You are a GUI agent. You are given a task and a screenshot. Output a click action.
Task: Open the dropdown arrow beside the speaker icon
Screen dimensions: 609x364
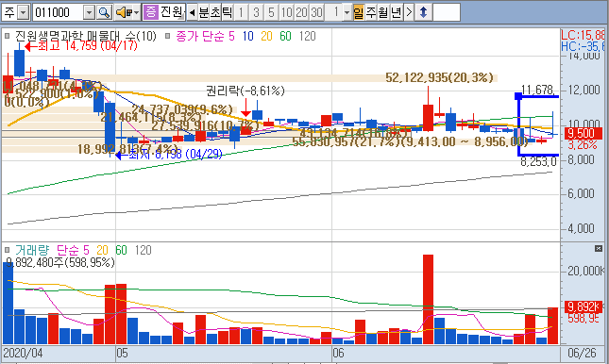pos(136,13)
